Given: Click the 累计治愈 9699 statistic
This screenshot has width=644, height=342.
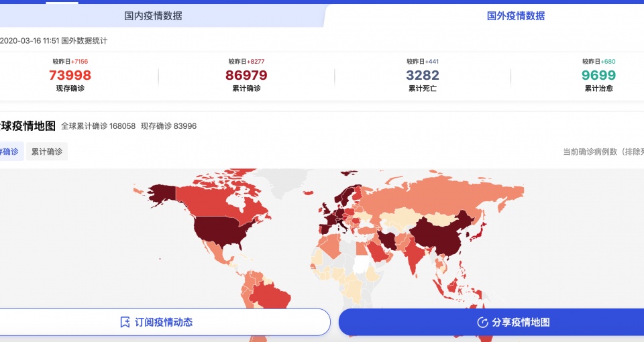Looking at the screenshot, I should click(x=598, y=75).
